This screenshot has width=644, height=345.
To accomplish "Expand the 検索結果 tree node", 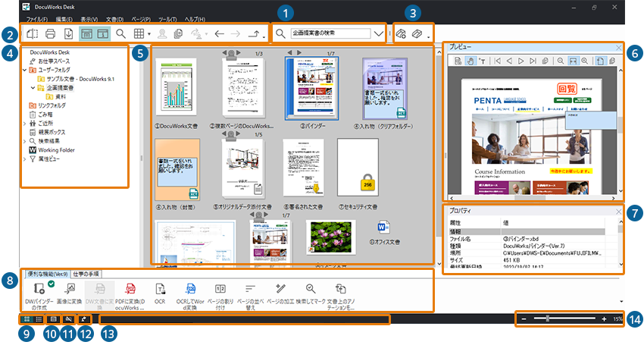I will (24, 140).
